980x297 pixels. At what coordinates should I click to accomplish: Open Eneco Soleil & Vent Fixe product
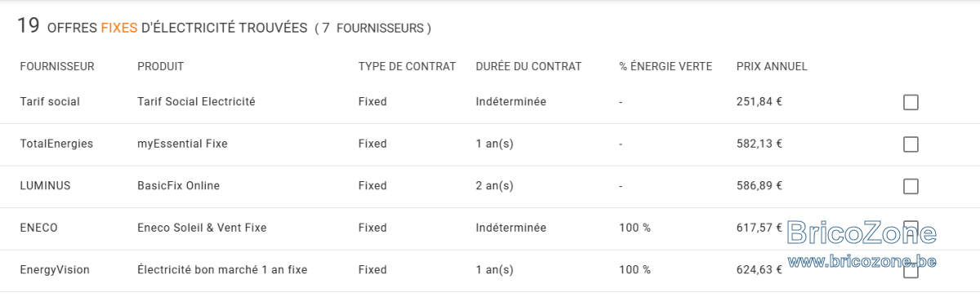202,228
